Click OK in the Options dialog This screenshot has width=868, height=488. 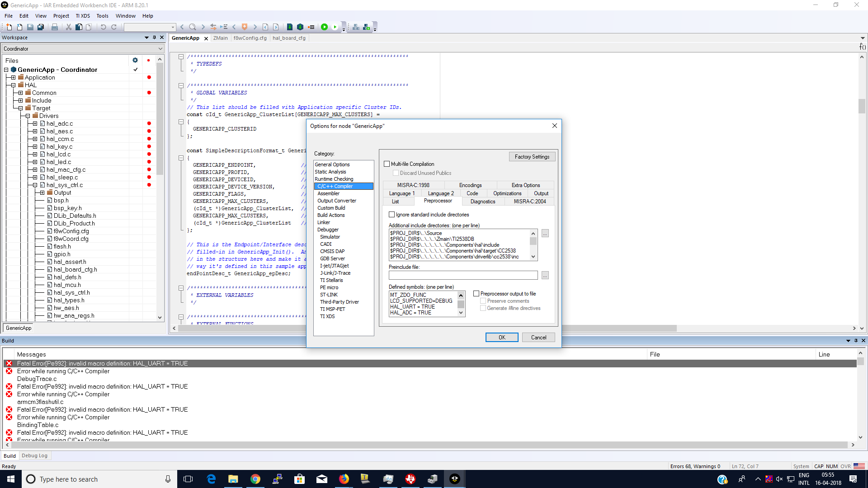501,338
